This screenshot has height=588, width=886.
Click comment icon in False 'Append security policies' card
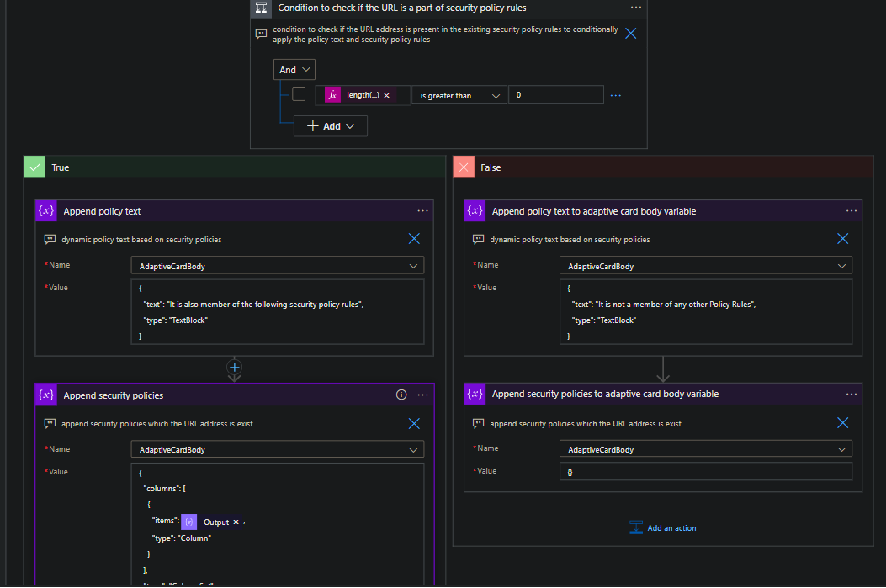click(x=478, y=424)
